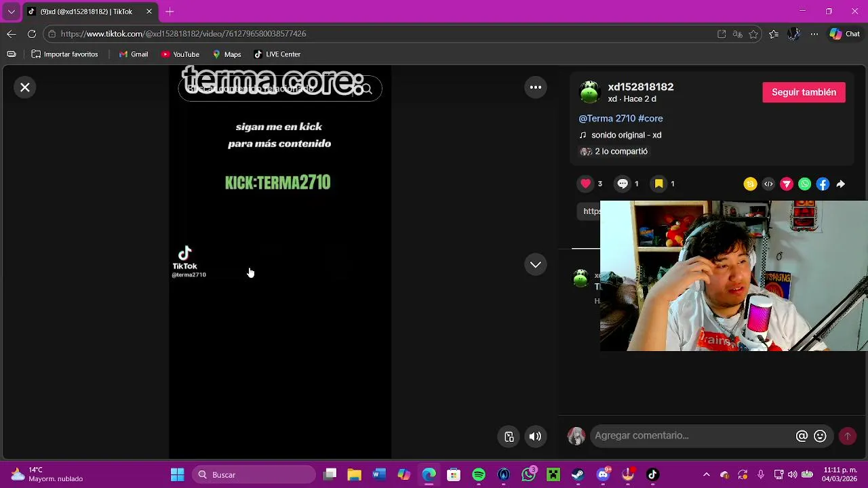Screen dimensions: 868x488
Task: Open the LIVE Center bookmark
Action: 277,54
